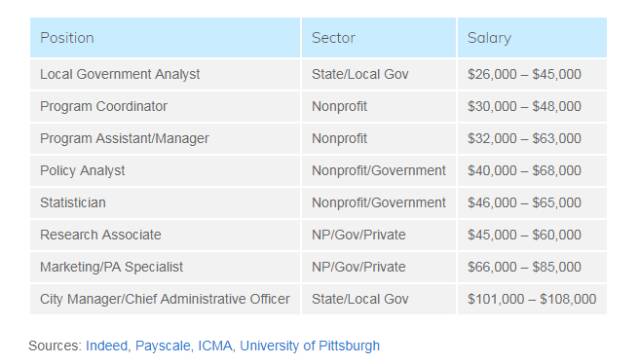Click the Salary column header

532,38
